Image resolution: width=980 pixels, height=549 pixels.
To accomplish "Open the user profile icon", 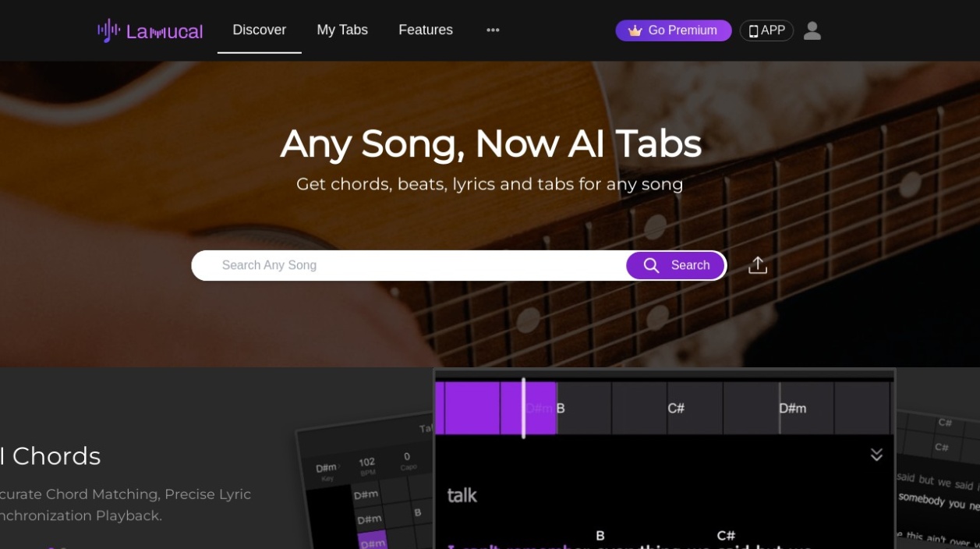I will coord(812,30).
